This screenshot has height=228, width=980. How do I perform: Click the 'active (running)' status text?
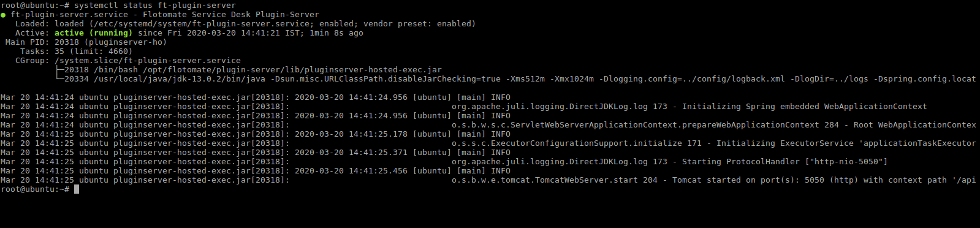(x=94, y=33)
